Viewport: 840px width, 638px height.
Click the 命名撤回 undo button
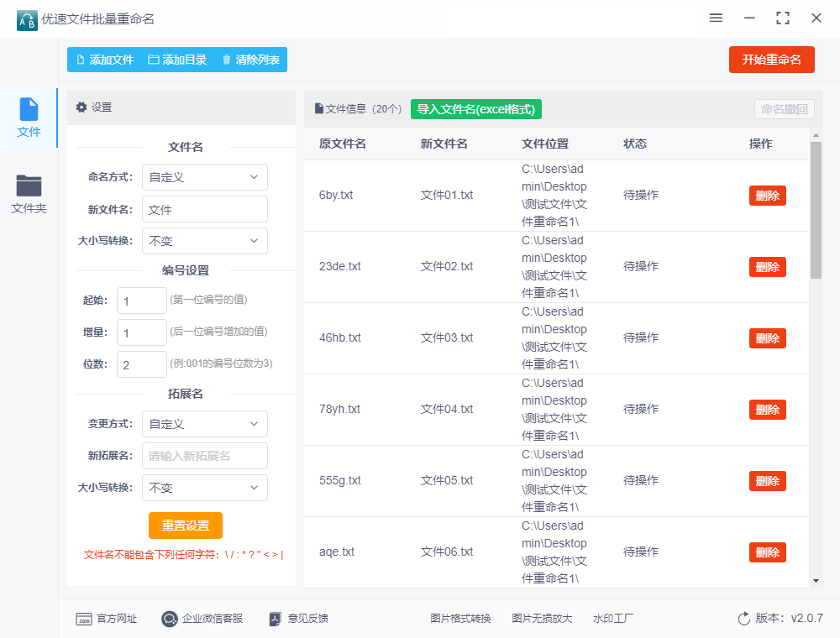[785, 109]
